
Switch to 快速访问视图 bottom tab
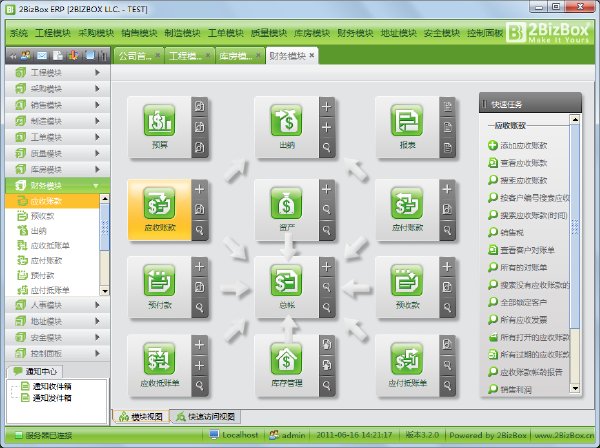[x=206, y=416]
